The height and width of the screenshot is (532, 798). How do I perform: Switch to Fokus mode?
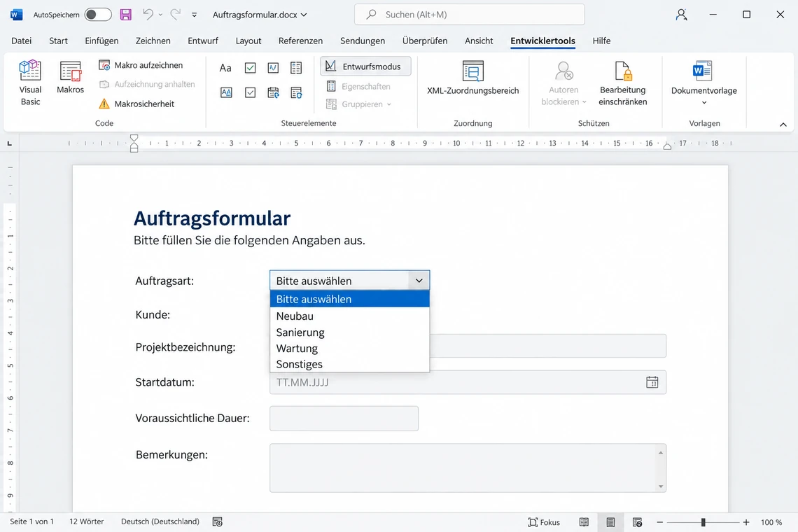coord(544,521)
